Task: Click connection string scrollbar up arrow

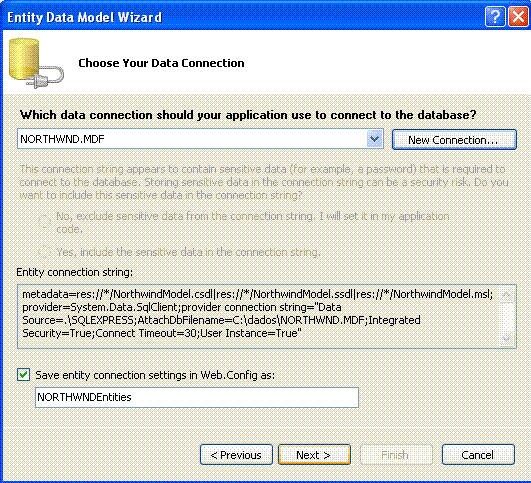Action: tap(507, 295)
